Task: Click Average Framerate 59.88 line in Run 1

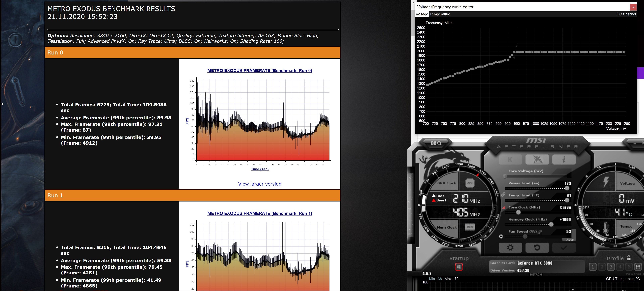Action: point(116,260)
